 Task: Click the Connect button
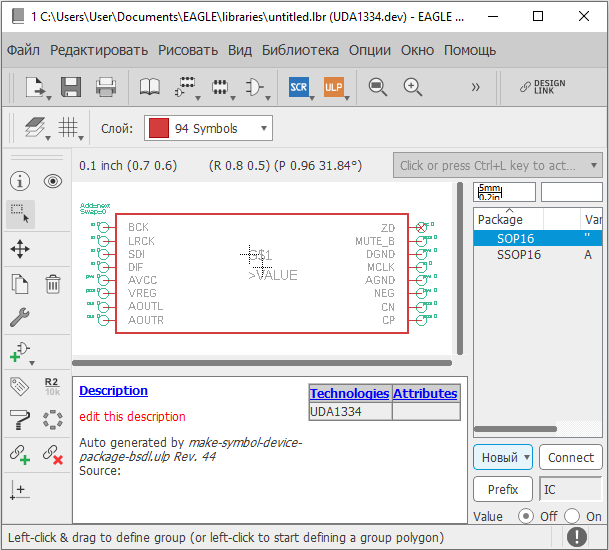click(x=571, y=457)
